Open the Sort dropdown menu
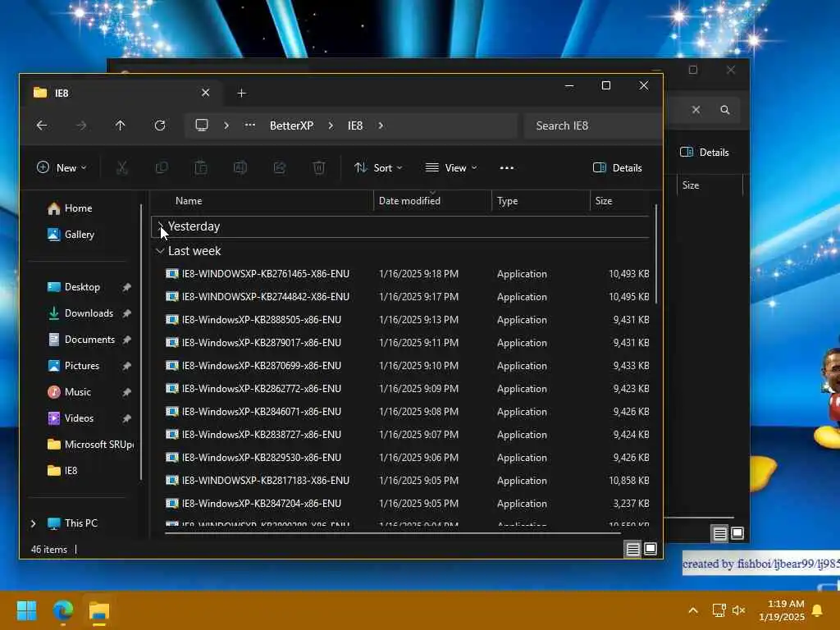The image size is (840, 630). (378, 167)
